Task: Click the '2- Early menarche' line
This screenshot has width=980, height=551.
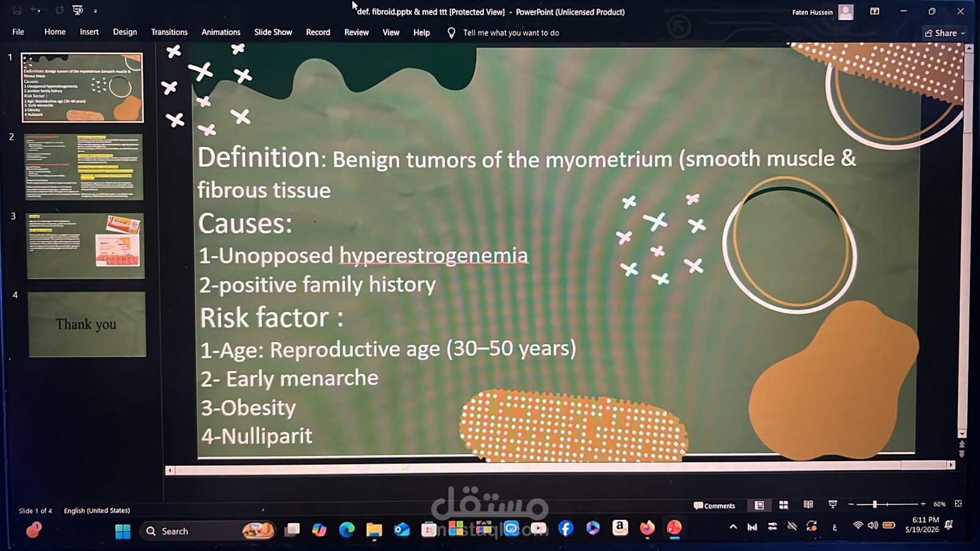Action: point(289,378)
